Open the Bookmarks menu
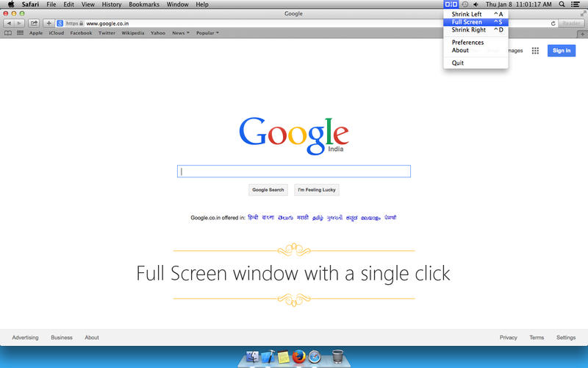Viewport: 588px width, 368px height. point(144,4)
